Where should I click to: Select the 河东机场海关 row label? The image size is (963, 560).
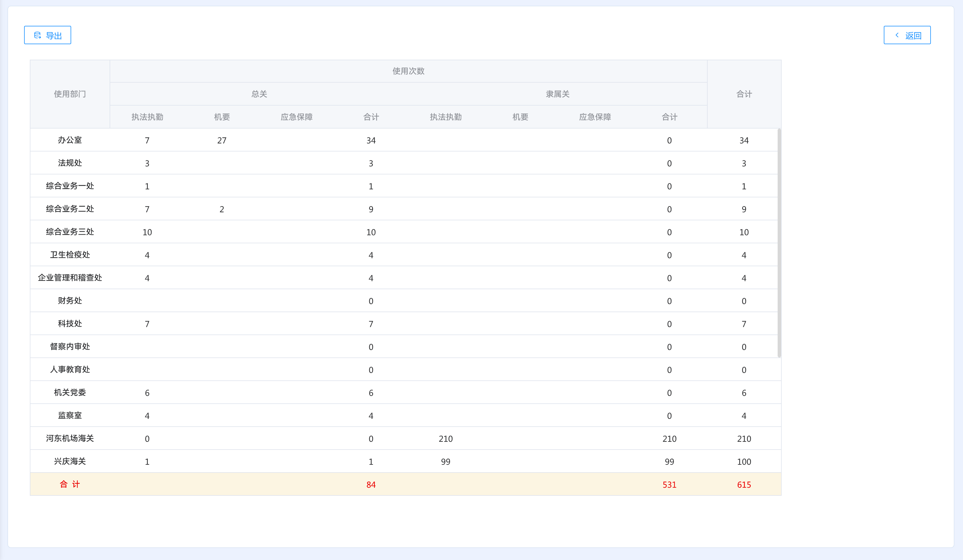(x=69, y=439)
